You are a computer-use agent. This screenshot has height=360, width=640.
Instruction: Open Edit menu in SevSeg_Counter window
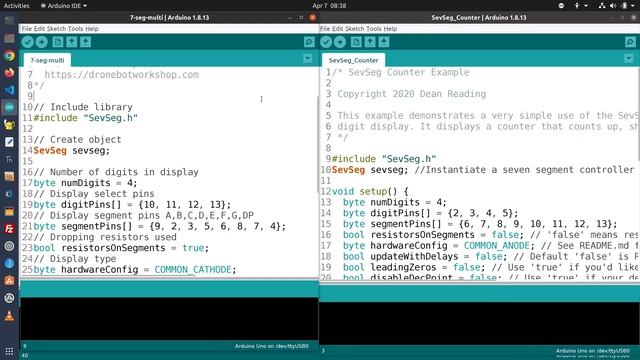click(338, 29)
